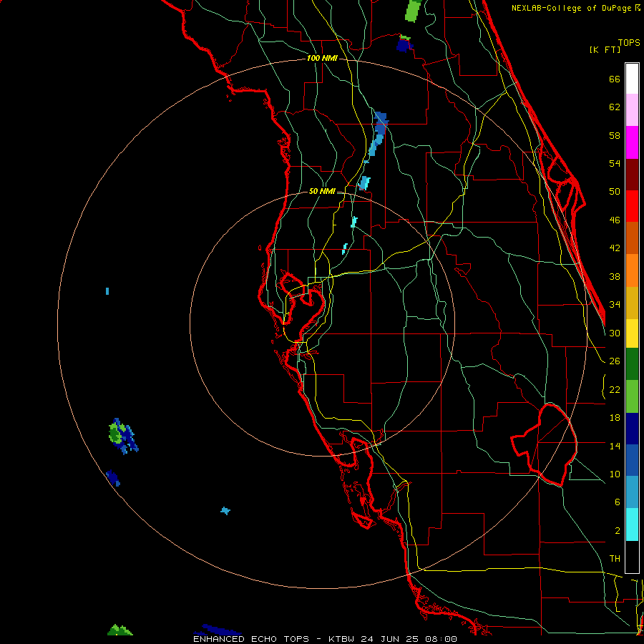Screen dimensions: 644x644
Task: Pick the navy 22 kft legend swatch
Action: click(632, 429)
